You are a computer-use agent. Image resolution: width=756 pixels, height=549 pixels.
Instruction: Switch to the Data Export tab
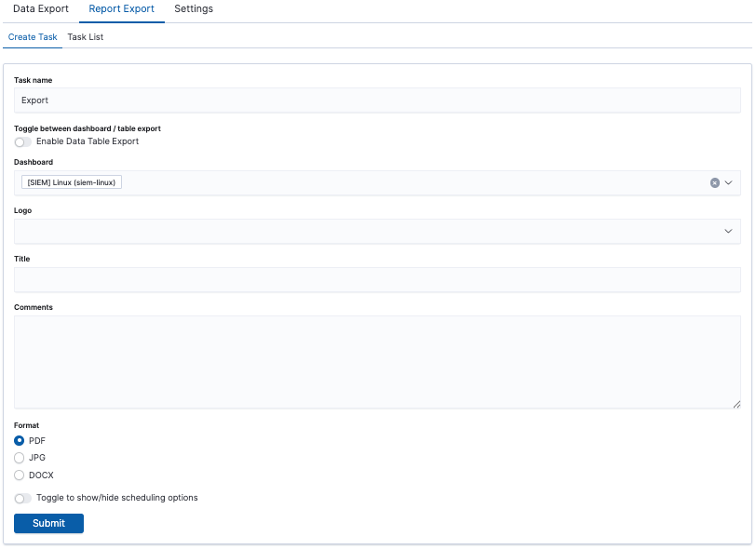pyautogui.click(x=40, y=9)
